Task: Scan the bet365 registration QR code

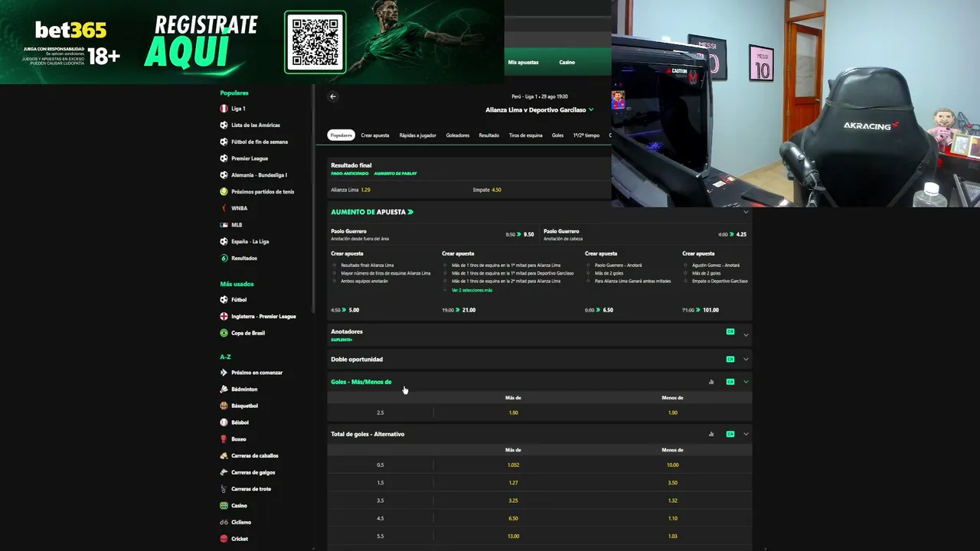Action: point(315,42)
